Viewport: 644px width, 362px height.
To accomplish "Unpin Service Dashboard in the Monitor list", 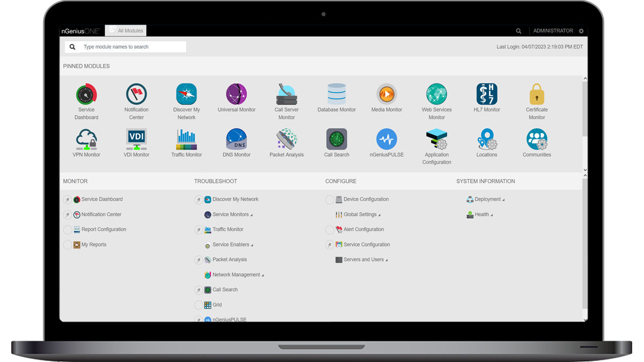I will (68, 200).
